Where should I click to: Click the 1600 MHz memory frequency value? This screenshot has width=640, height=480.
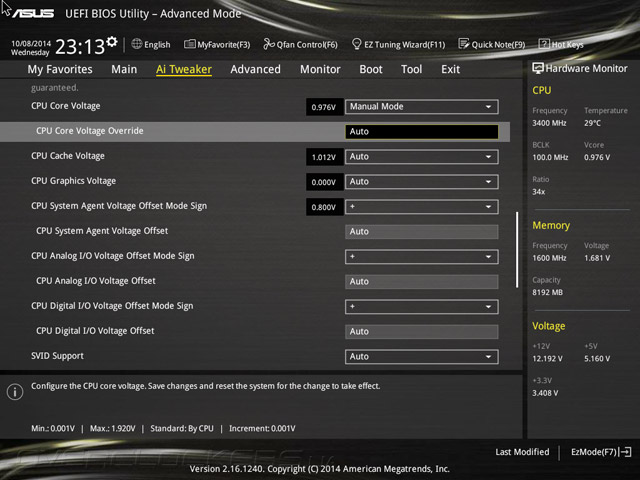[549, 258]
